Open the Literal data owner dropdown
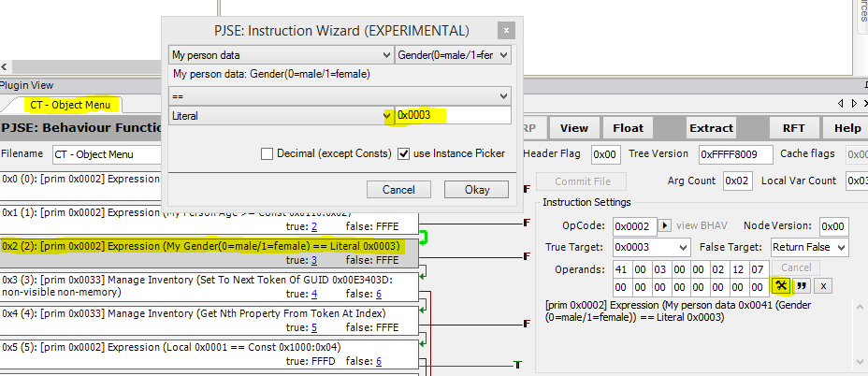 coord(281,116)
